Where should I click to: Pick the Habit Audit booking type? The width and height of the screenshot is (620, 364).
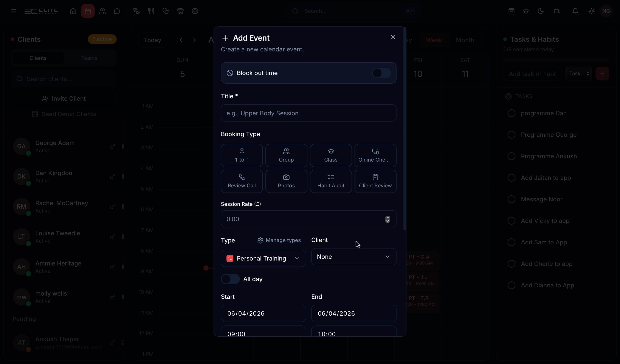331,181
